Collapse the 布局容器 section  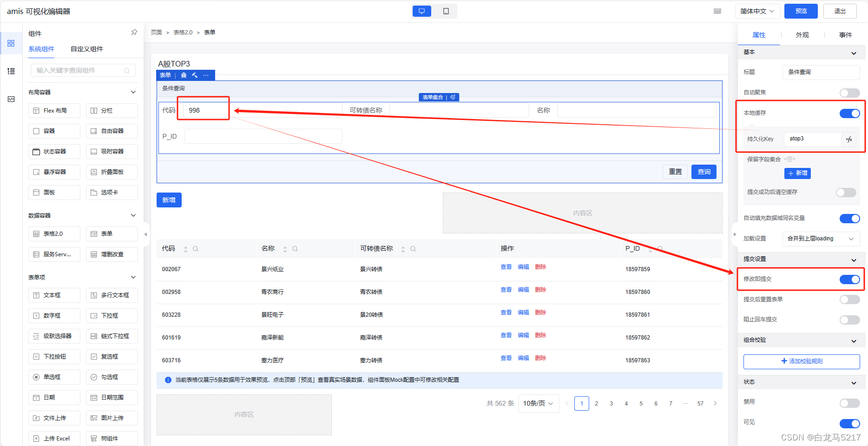[x=133, y=92]
